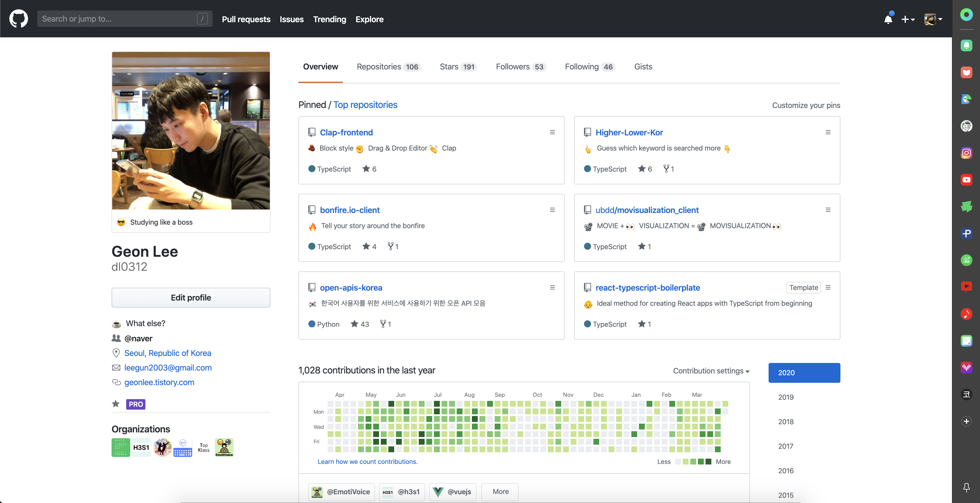Click the EmotiVoice organization avatar
The height and width of the screenshot is (503, 980).
coord(224,447)
